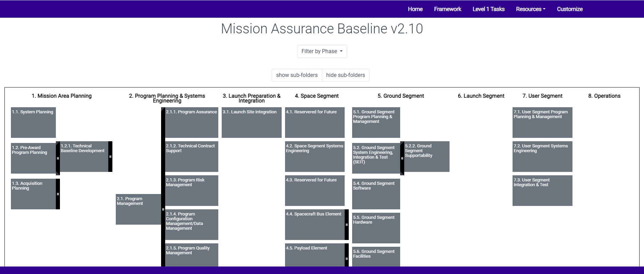
Task: Select 7.2 User Segment Systems Engineering box
Action: tap(543, 157)
